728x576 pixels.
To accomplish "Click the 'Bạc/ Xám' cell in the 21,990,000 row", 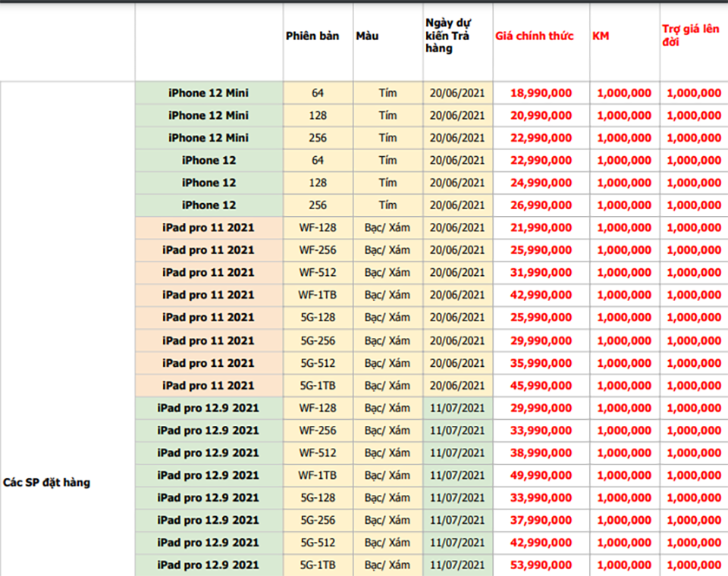I will [388, 227].
